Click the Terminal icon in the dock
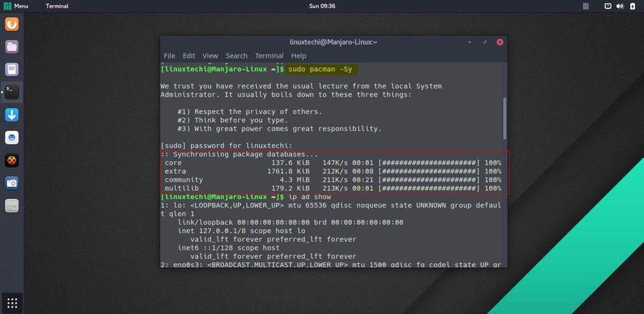 pos(12,92)
